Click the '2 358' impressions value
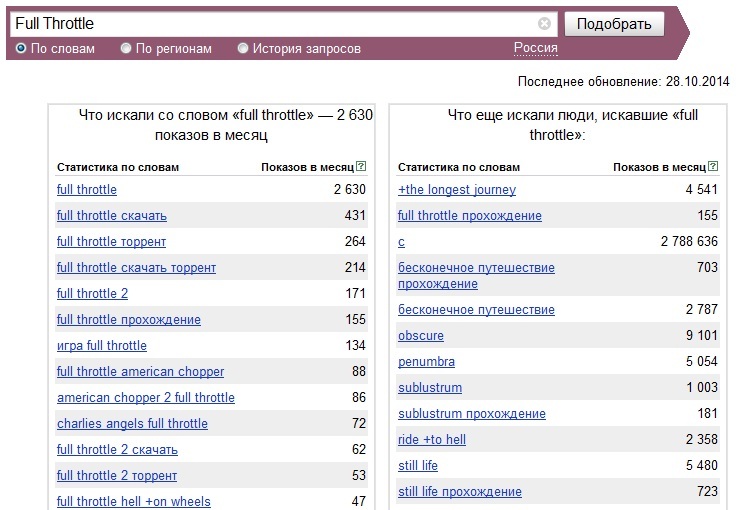 702,439
